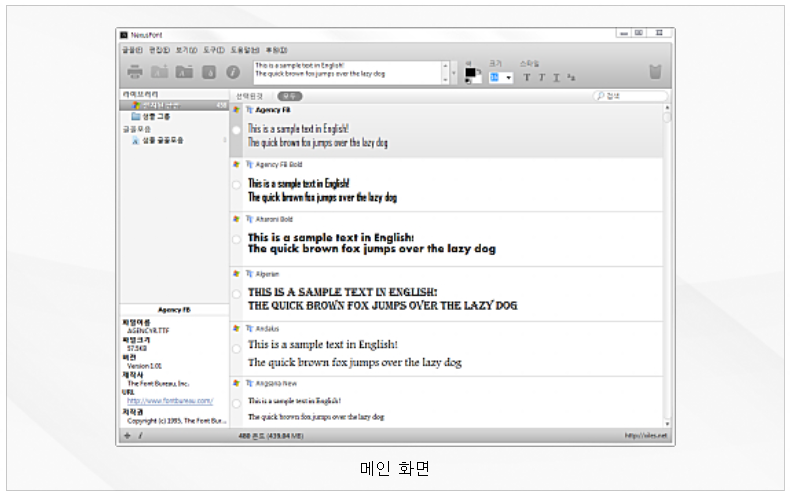
Task: Click the TrueType icon beside Agency FB Bold
Action: (x=249, y=164)
